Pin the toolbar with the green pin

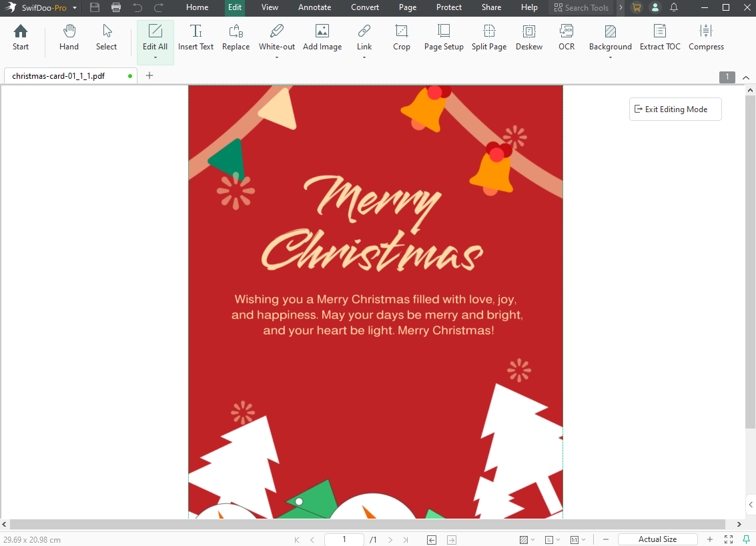click(x=745, y=539)
